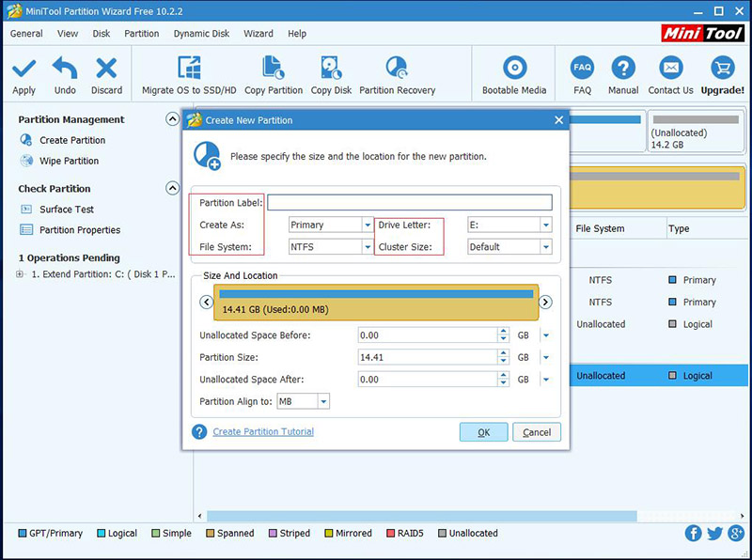Open the Create Partition Tutorial link
Viewport: 752px width, 560px height.
click(263, 432)
